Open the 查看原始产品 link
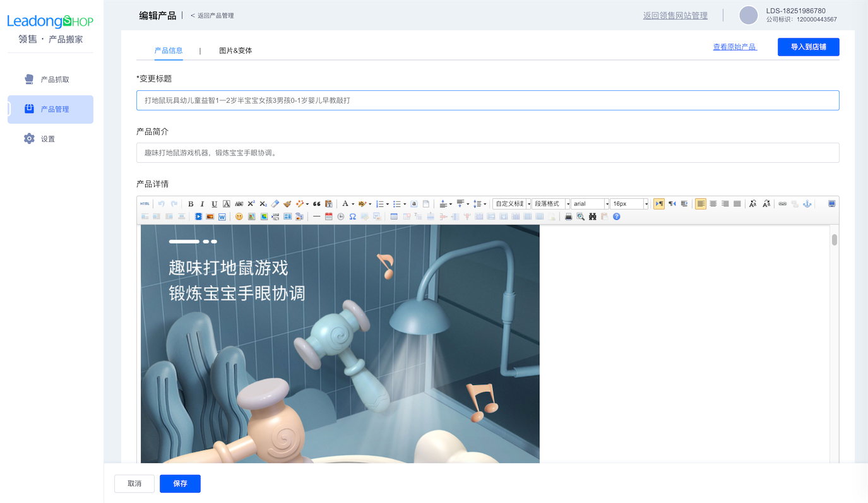The height and width of the screenshot is (503, 868). (x=735, y=45)
